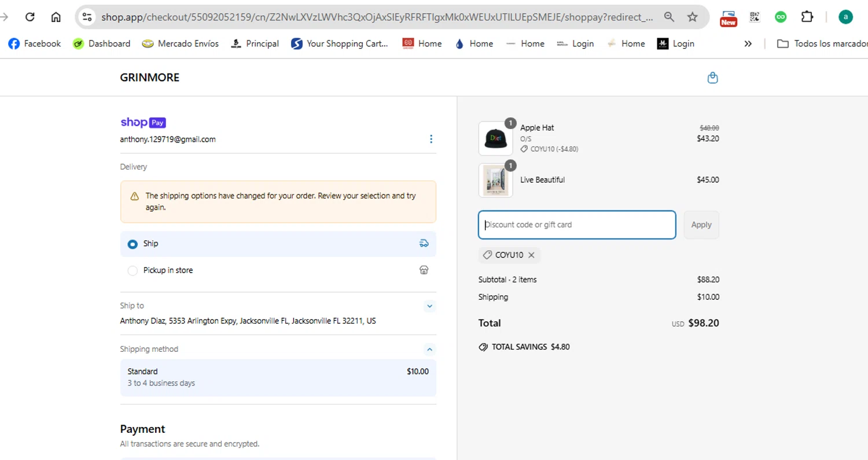Bookmark this page with the star icon
This screenshot has height=460, width=868.
692,17
